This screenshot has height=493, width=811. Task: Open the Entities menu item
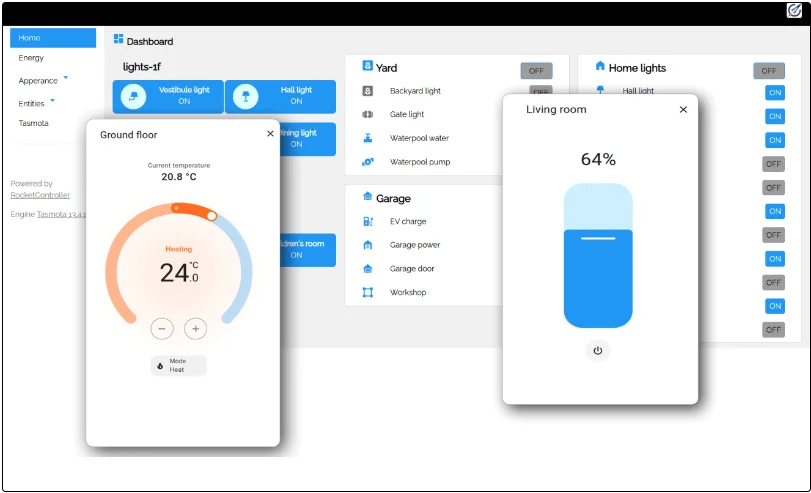[31, 103]
